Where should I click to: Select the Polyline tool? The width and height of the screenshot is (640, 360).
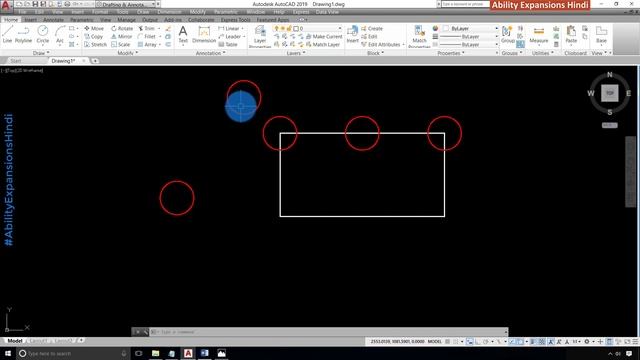23,34
